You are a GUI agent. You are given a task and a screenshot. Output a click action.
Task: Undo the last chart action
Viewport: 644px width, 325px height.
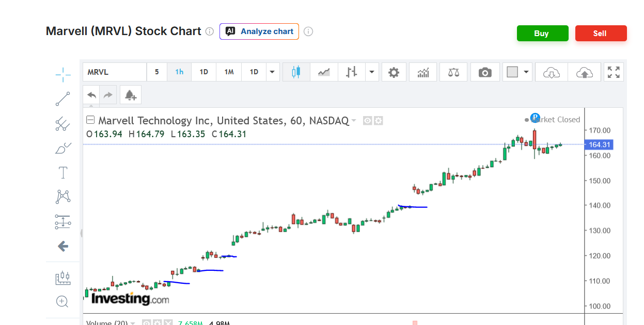[91, 95]
